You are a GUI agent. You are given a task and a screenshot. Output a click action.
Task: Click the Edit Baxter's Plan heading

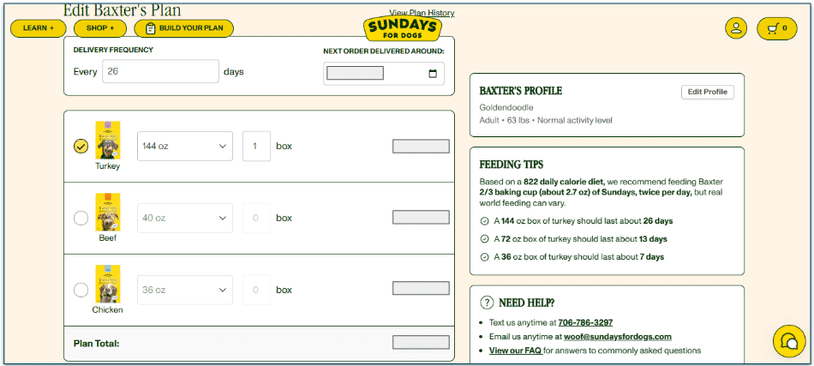(122, 10)
